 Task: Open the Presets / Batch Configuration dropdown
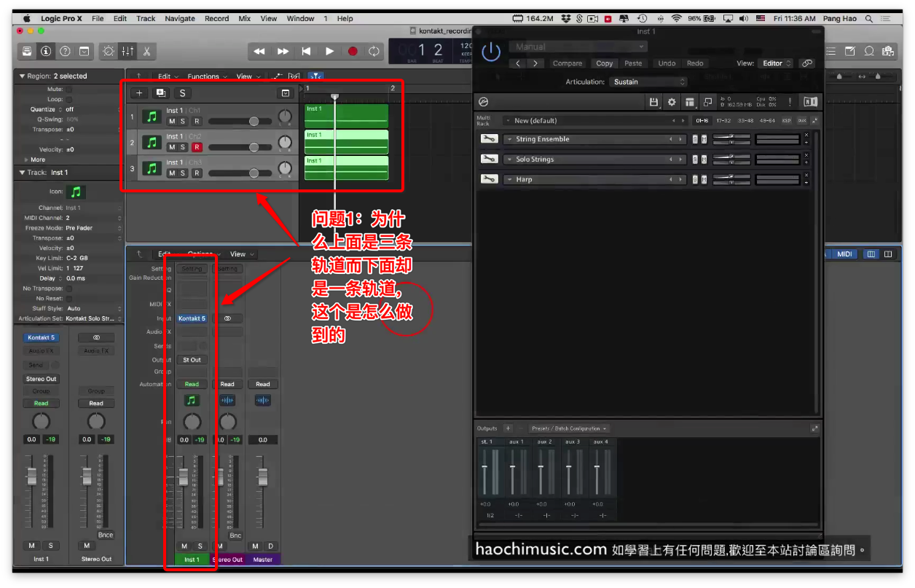pos(570,428)
